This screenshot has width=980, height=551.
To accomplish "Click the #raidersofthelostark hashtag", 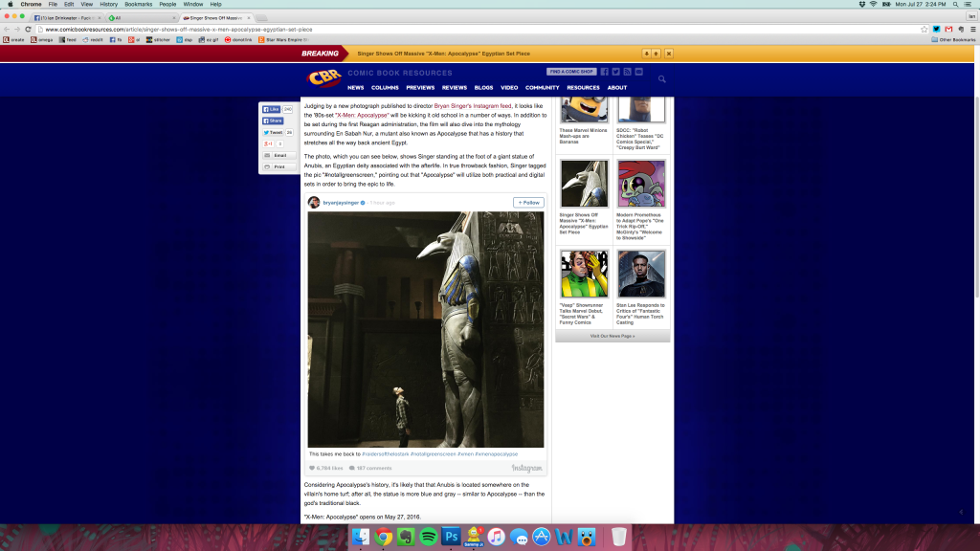I will pyautogui.click(x=386, y=454).
